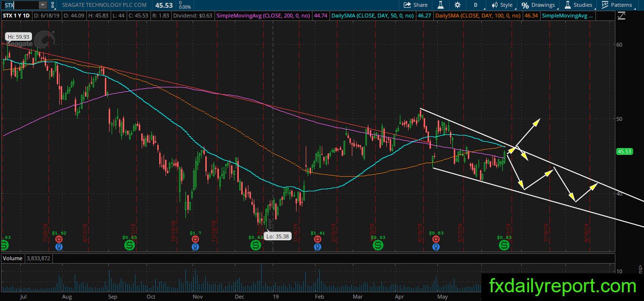Click the STX symbol input field
This screenshot has height=301, width=644.
click(19, 5)
